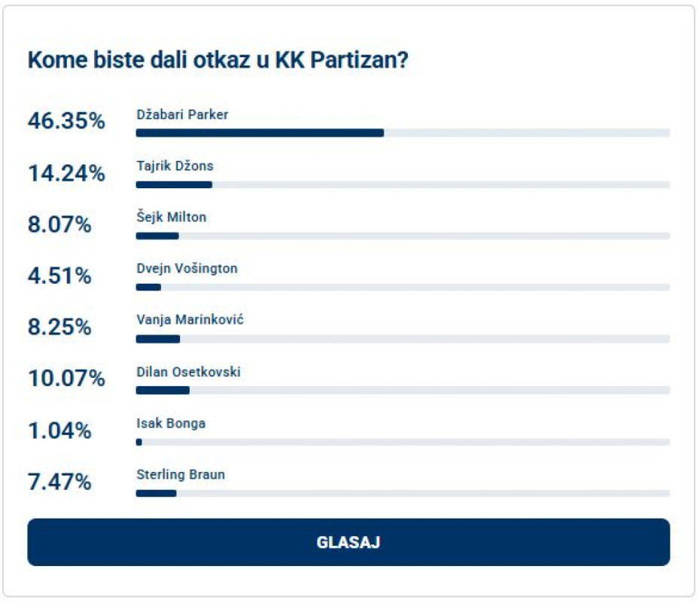
Task: Click the progress bar under Šejk Milton
Action: pos(403,236)
